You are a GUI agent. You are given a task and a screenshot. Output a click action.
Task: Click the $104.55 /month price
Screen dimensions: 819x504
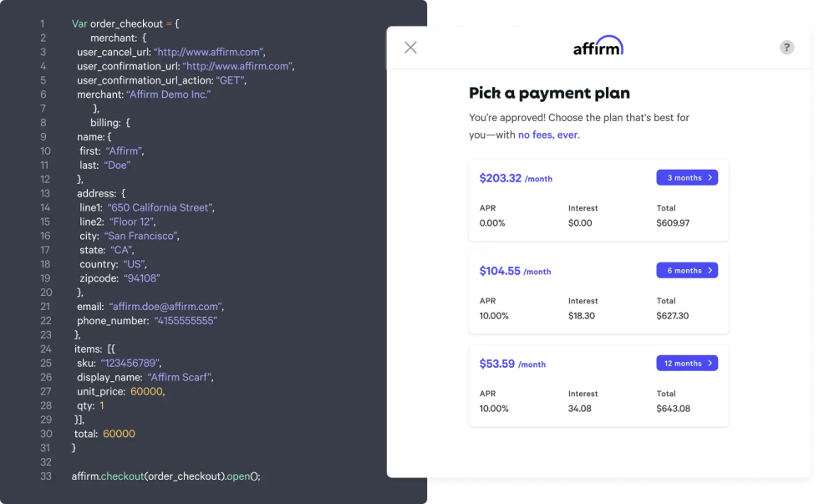point(515,271)
